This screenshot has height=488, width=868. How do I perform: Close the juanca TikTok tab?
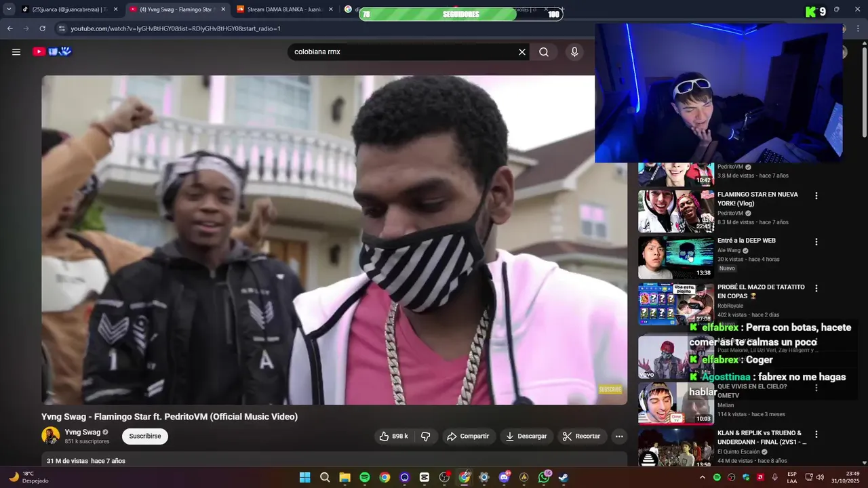(115, 9)
